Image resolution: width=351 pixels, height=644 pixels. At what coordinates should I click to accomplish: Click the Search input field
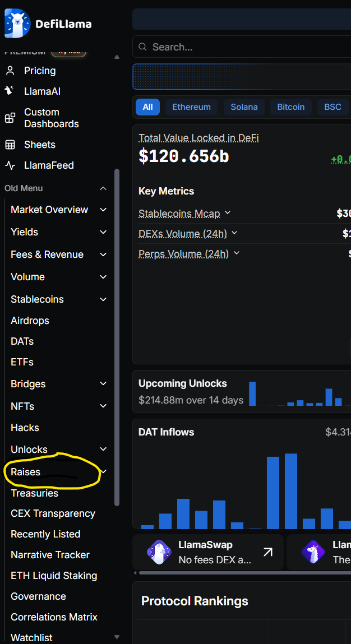[x=242, y=47]
